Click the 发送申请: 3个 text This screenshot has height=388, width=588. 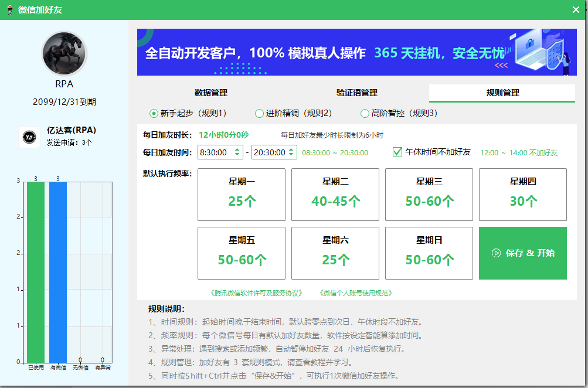pyautogui.click(x=69, y=142)
